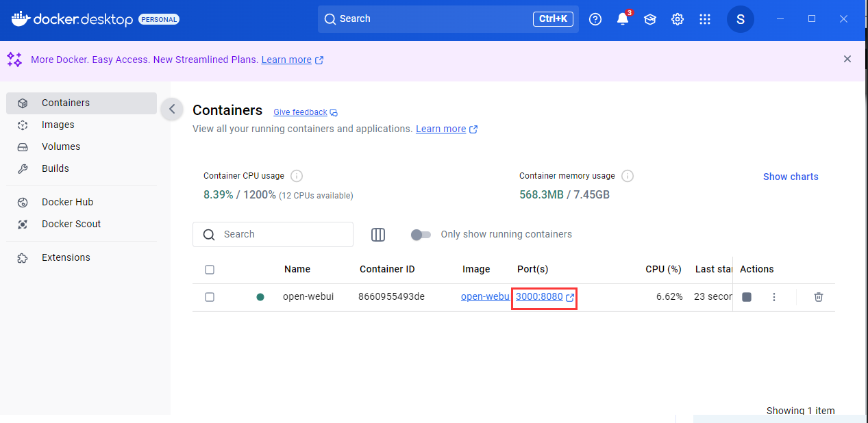Toggle Only show running containers switch
This screenshot has width=868, height=423.
click(x=421, y=235)
